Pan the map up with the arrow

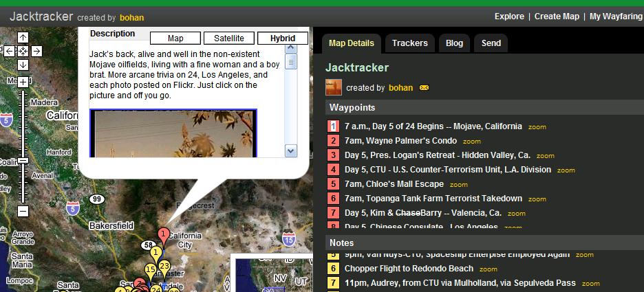[23, 37]
